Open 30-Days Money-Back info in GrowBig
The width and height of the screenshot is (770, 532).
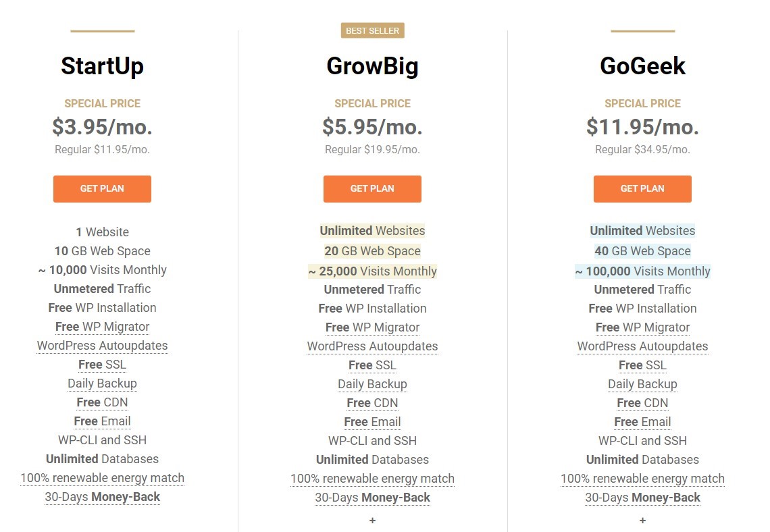tap(372, 498)
